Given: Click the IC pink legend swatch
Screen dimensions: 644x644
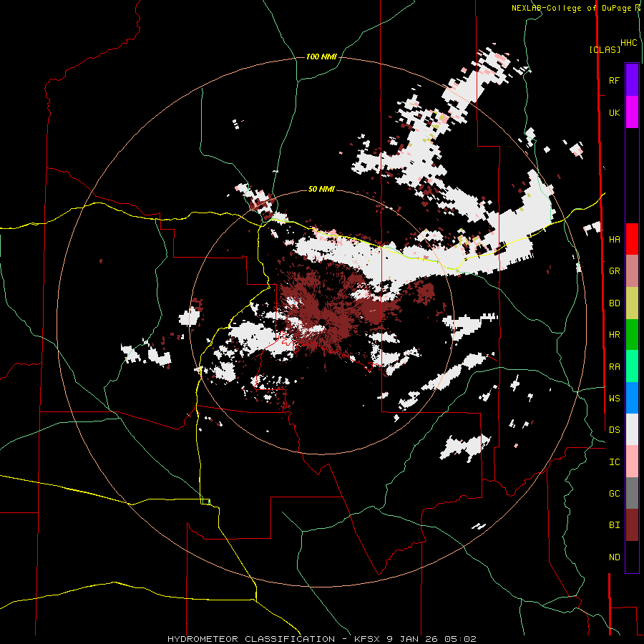Looking at the screenshot, I should pyautogui.click(x=632, y=462).
